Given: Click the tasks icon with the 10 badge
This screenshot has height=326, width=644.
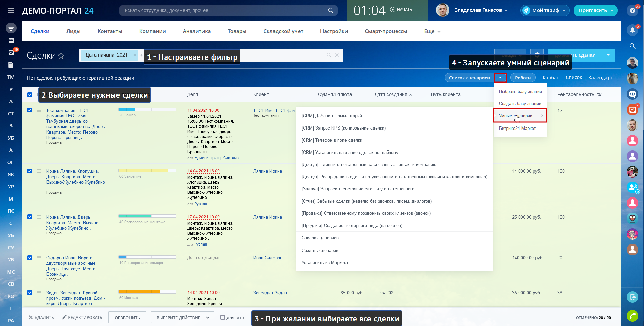Looking at the screenshot, I should [11, 52].
